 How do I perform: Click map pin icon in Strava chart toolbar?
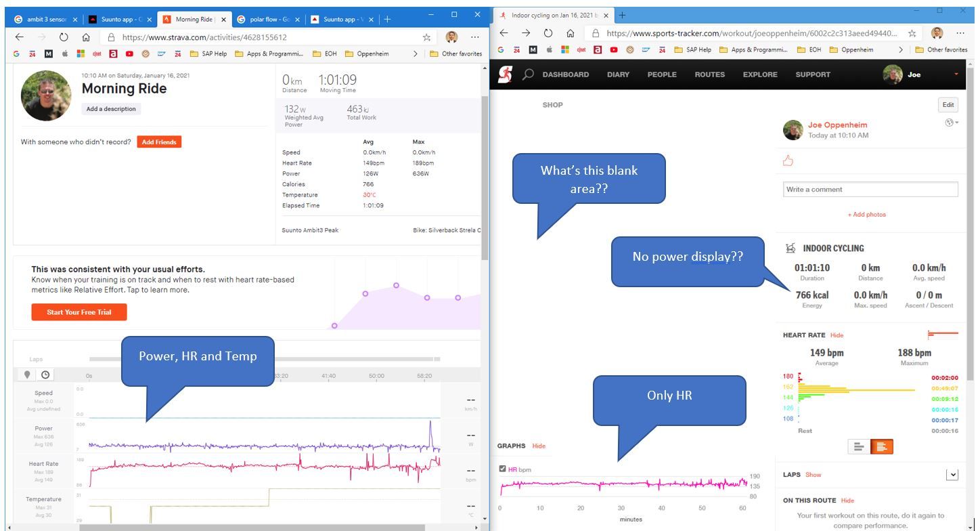click(28, 375)
